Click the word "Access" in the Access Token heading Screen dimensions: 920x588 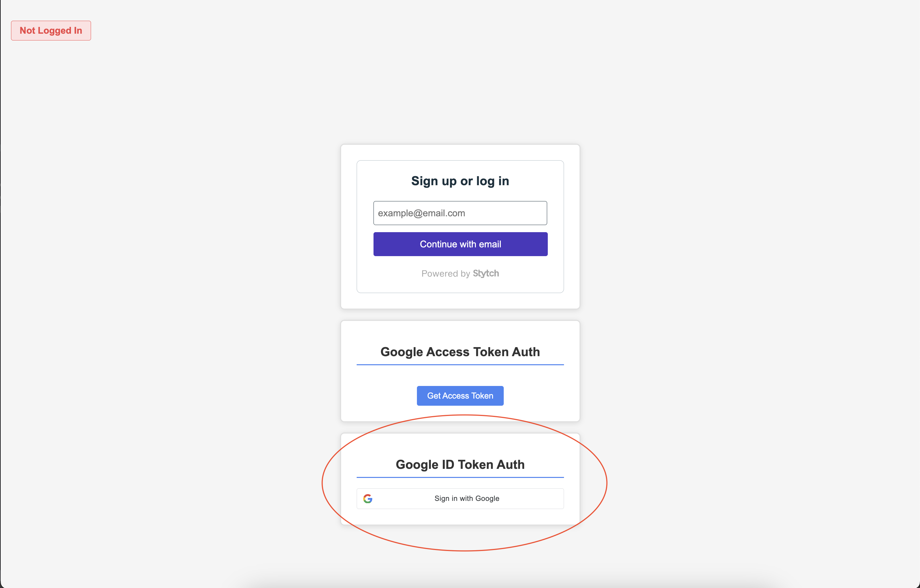pos(448,352)
